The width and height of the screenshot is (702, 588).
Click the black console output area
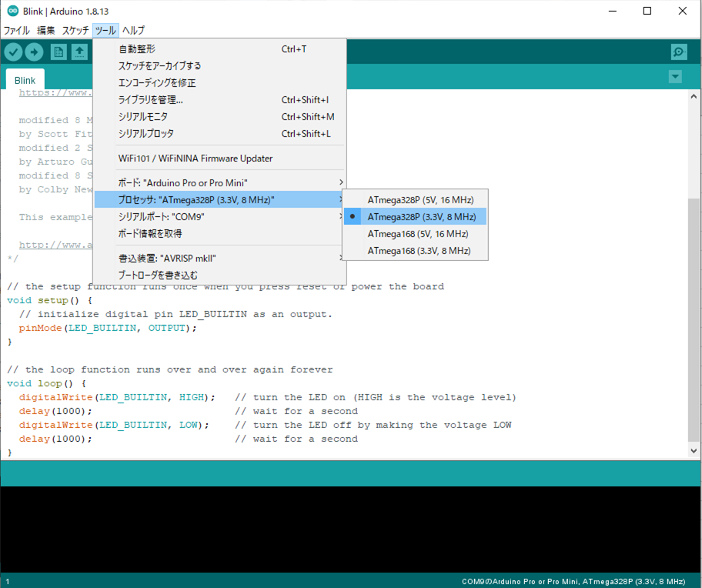click(x=351, y=530)
